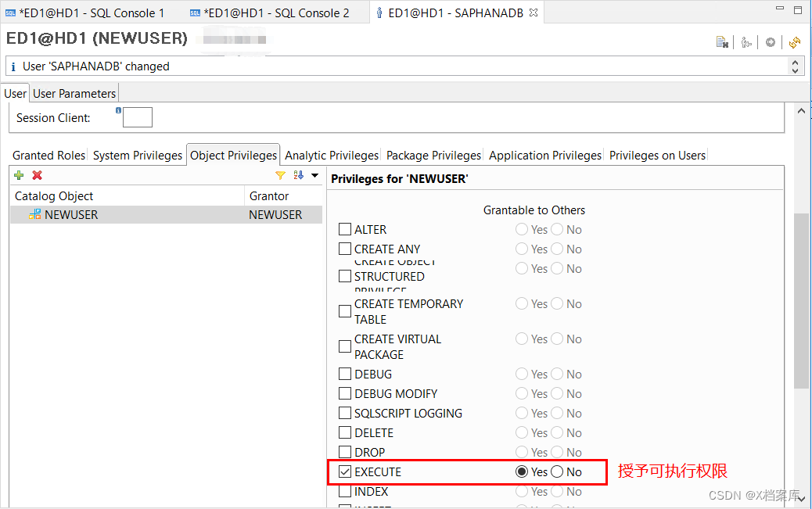Open the System Privileges tab
This screenshot has height=509, width=812.
(137, 156)
